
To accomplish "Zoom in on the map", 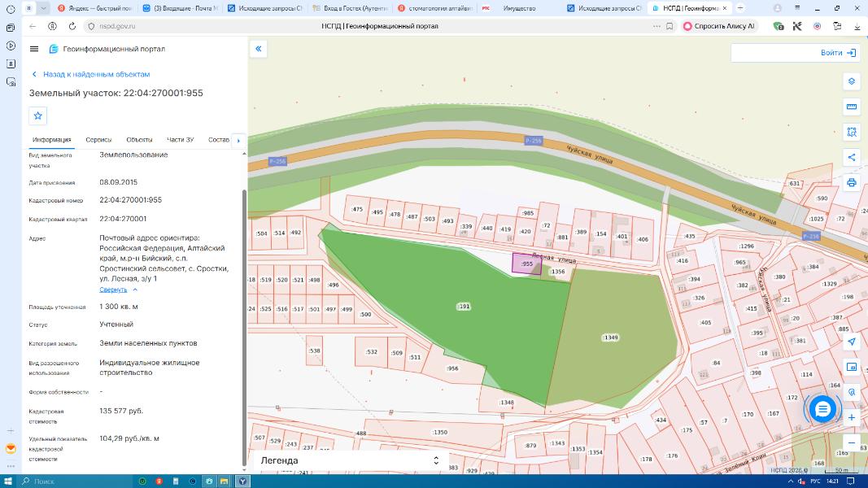I will (852, 418).
